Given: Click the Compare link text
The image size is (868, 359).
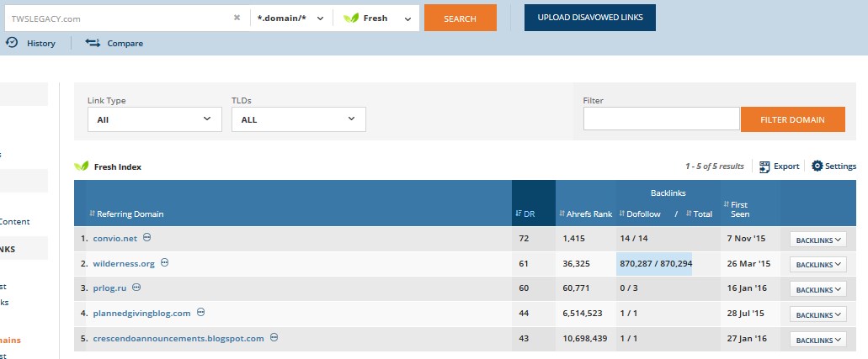Looking at the screenshot, I should [125, 43].
